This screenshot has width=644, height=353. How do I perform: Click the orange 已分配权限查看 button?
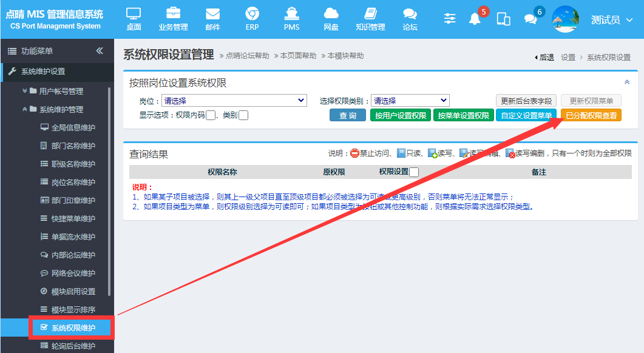click(591, 115)
